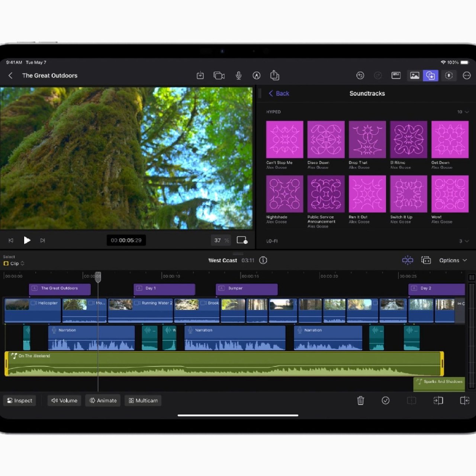Toggle the timeline snapping icon
The height and width of the screenshot is (476, 476).
pyautogui.click(x=408, y=260)
